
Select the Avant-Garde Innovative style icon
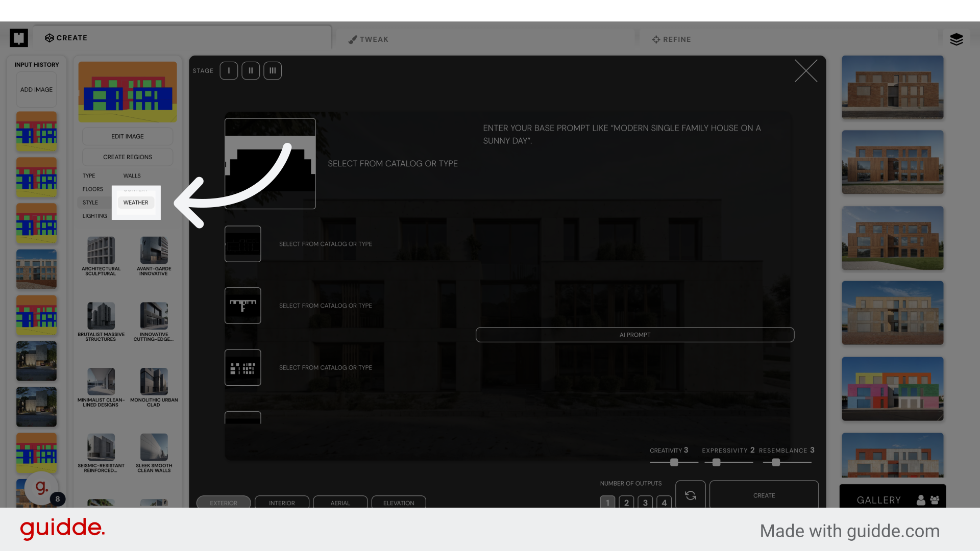(x=154, y=250)
